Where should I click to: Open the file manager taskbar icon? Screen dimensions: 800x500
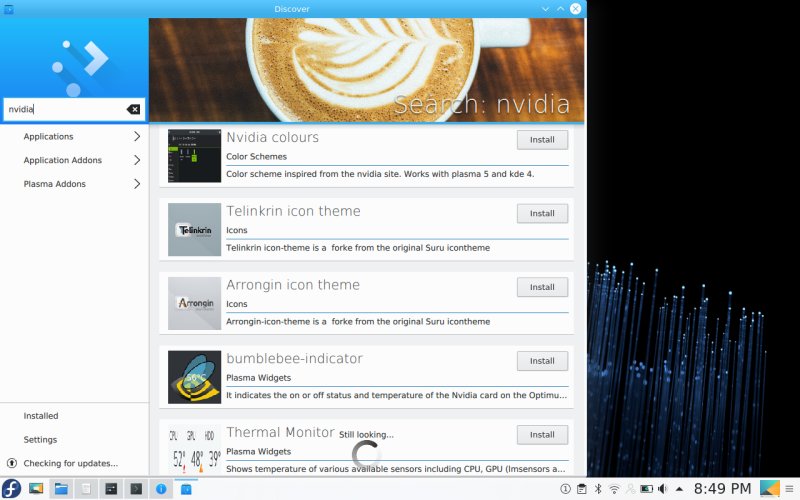click(x=61, y=489)
